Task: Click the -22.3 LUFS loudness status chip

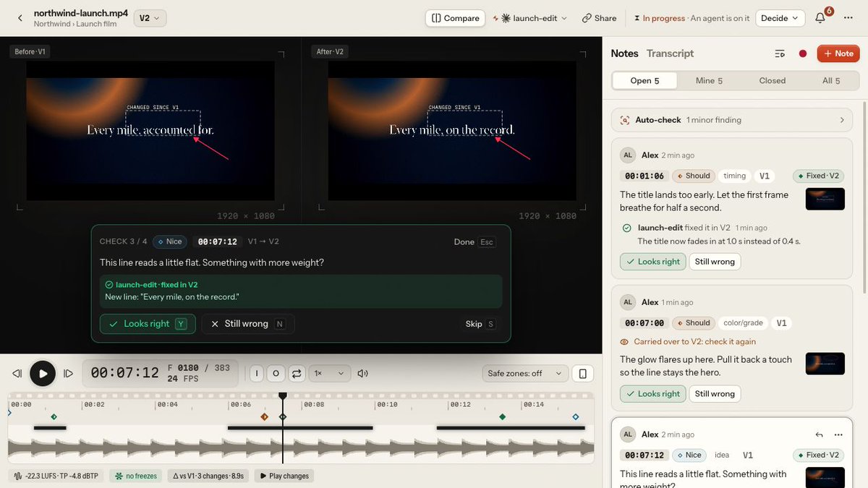Action: coord(58,476)
